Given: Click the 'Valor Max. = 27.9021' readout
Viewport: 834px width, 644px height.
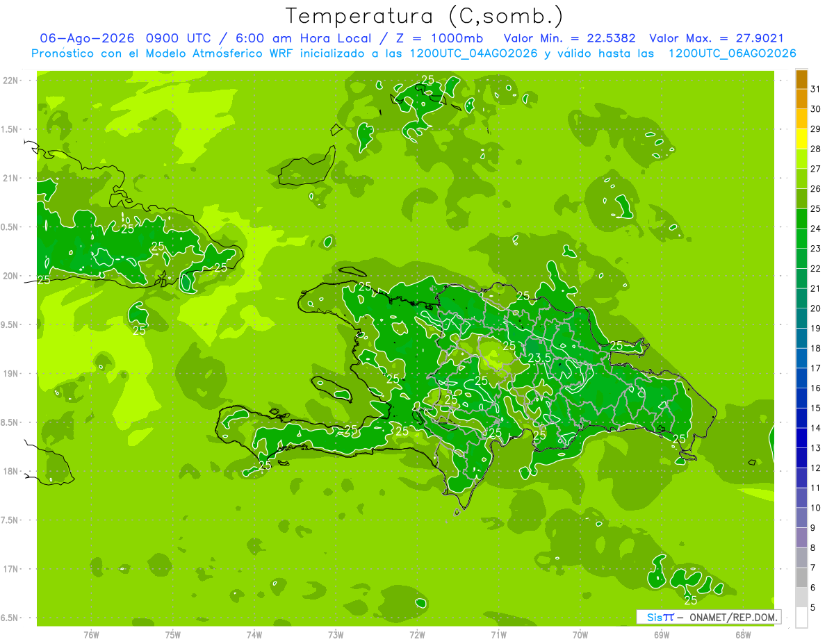Looking at the screenshot, I should pyautogui.click(x=716, y=38).
